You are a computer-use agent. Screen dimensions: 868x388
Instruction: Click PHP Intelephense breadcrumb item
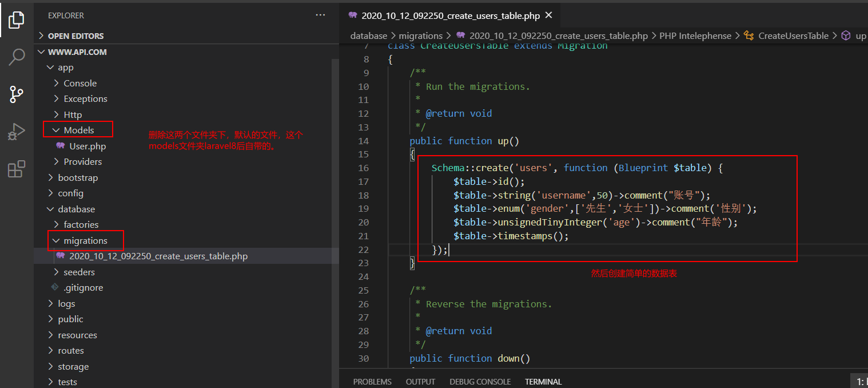click(x=695, y=35)
